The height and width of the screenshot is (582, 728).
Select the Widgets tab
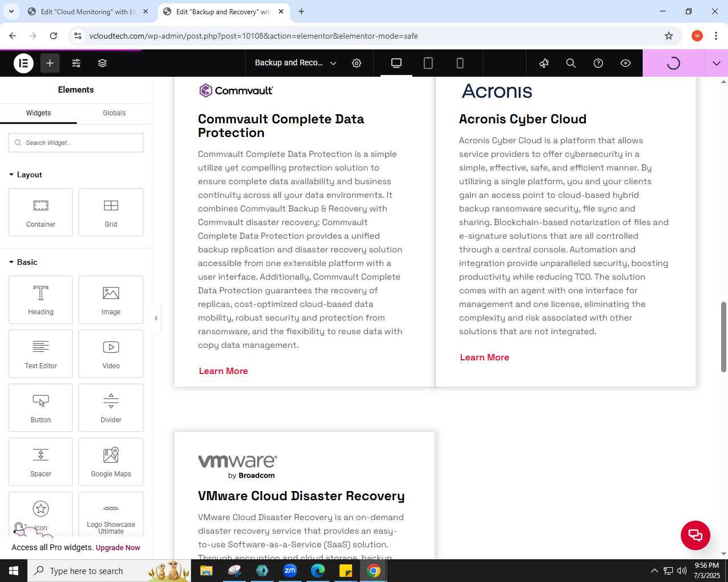pos(38,113)
